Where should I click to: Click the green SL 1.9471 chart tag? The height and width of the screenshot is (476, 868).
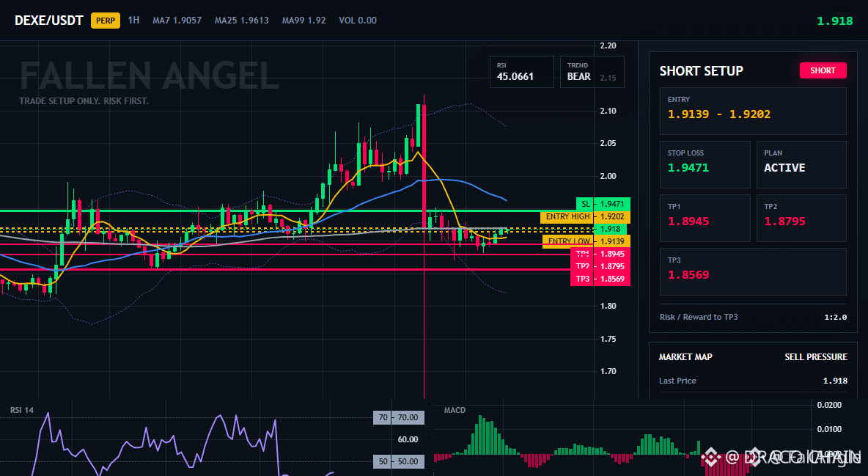(x=603, y=204)
